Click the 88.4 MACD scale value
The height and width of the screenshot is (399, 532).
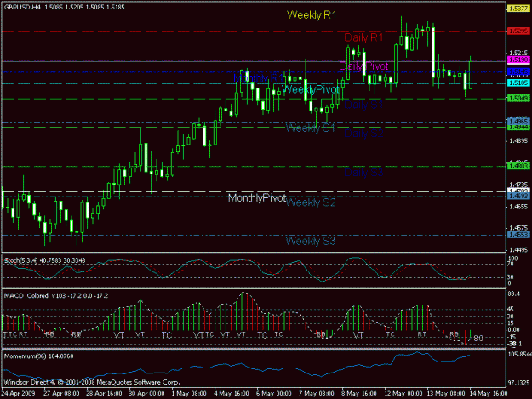[x=514, y=294]
